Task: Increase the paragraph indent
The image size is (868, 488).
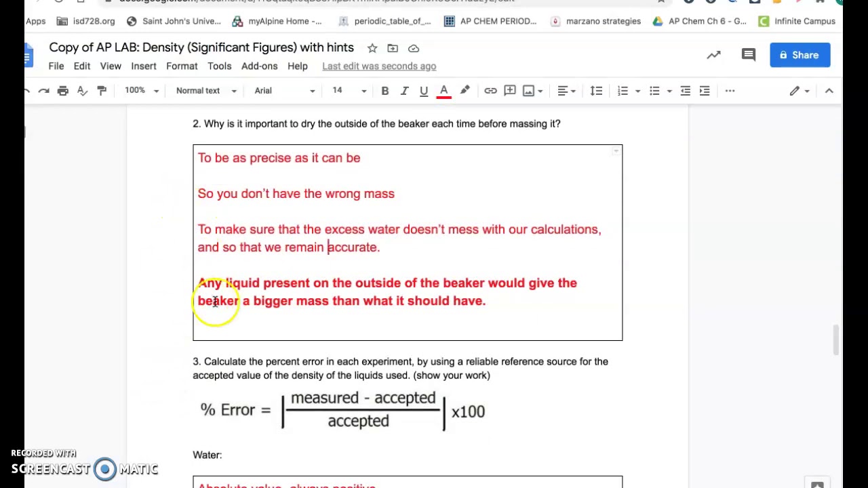Action: pos(705,91)
